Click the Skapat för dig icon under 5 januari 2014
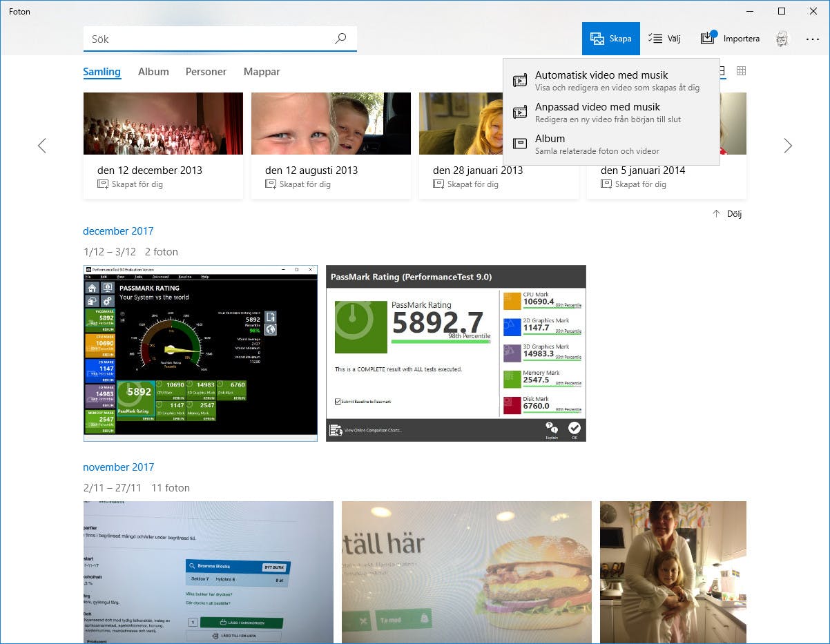The width and height of the screenshot is (830, 644). point(606,184)
